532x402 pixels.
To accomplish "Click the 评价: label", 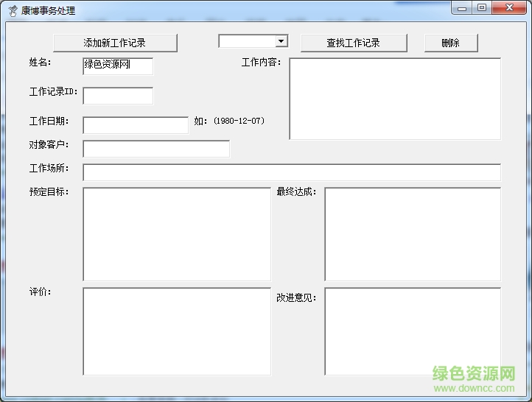I will pos(40,292).
